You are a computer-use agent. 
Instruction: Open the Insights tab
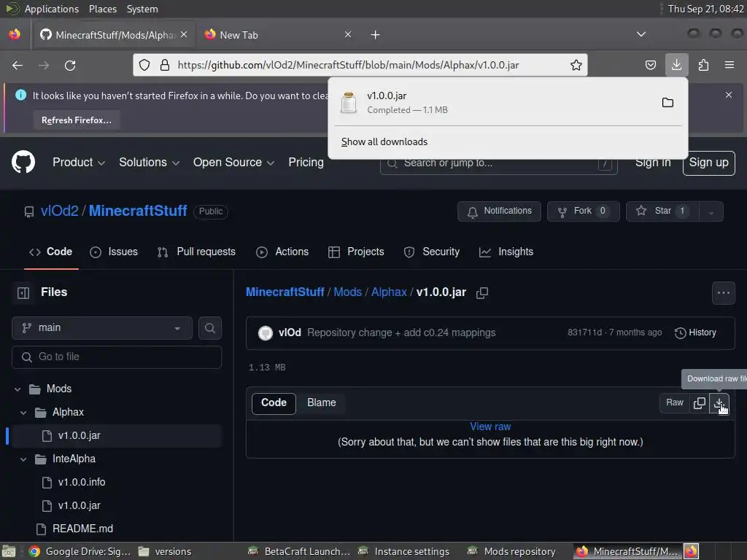click(506, 252)
